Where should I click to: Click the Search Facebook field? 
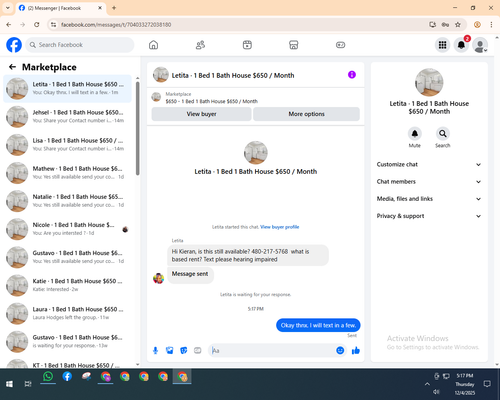click(x=80, y=45)
